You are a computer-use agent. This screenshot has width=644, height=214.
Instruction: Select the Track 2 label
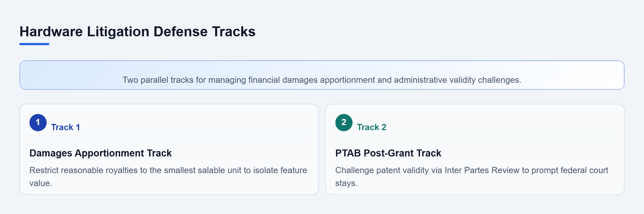372,127
